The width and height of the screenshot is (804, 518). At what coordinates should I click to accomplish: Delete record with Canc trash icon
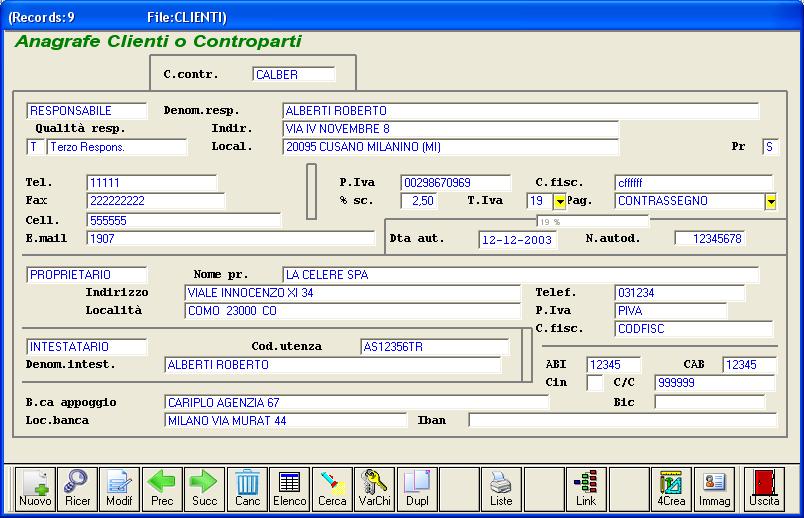[x=247, y=489]
